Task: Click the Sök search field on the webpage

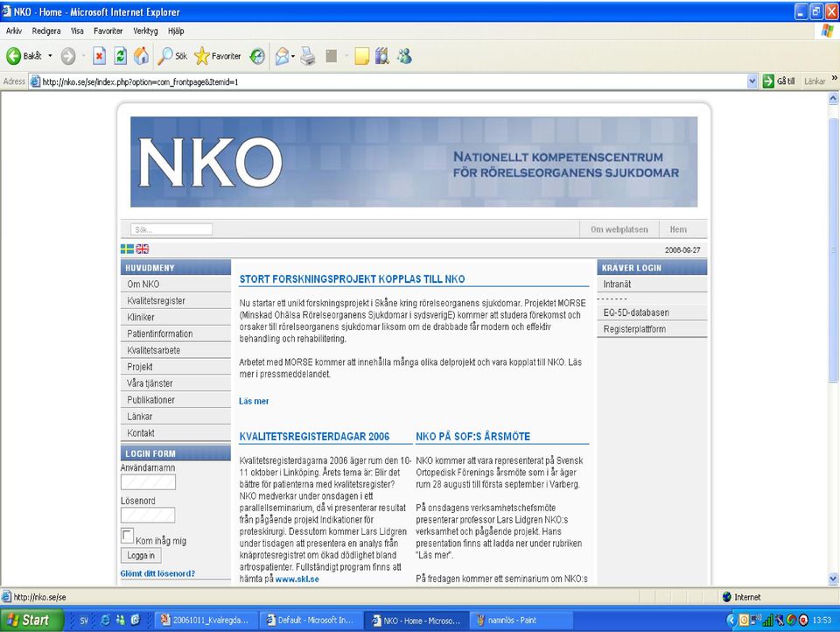Action: 171,229
